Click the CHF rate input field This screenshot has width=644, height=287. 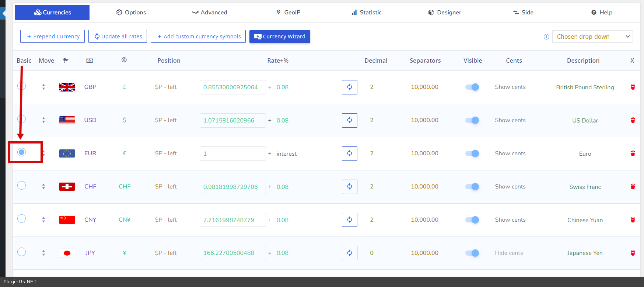click(x=232, y=187)
